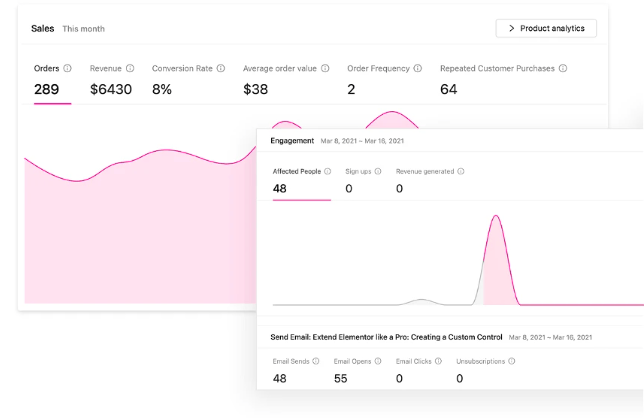Click info icon beside Sign ups
The width and height of the screenshot is (644, 418).
pos(379,171)
